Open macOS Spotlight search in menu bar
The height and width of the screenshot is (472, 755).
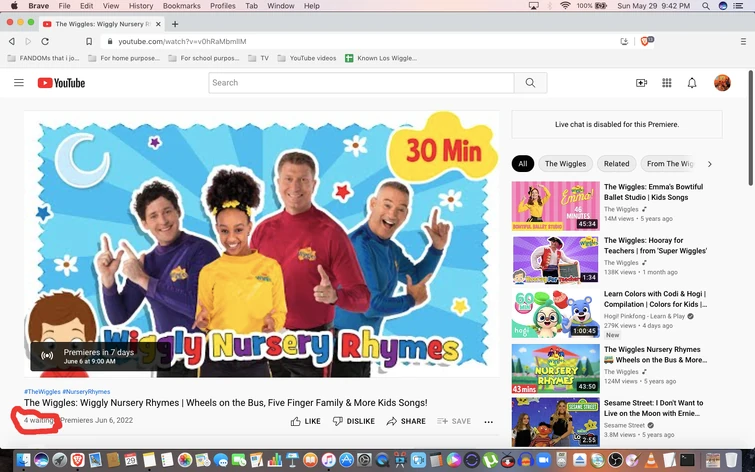point(705,6)
